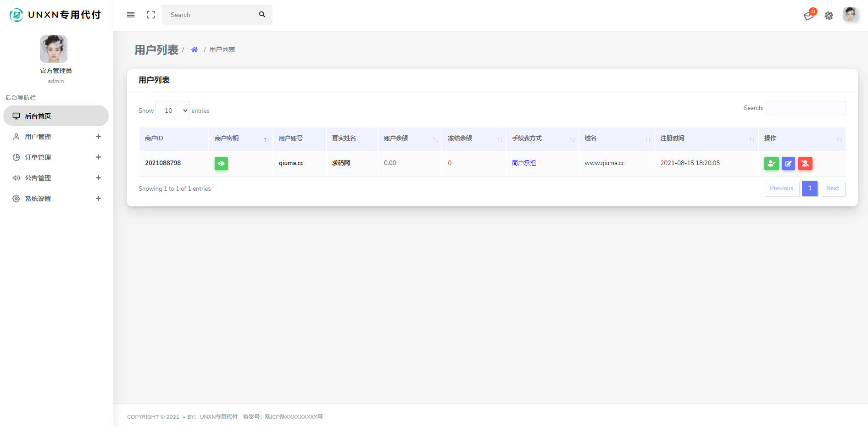
Task: Click the sidebar admin profile picture
Action: tap(54, 49)
